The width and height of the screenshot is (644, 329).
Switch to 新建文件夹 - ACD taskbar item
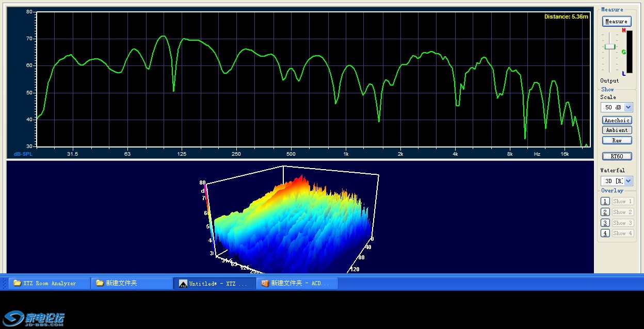(297, 283)
